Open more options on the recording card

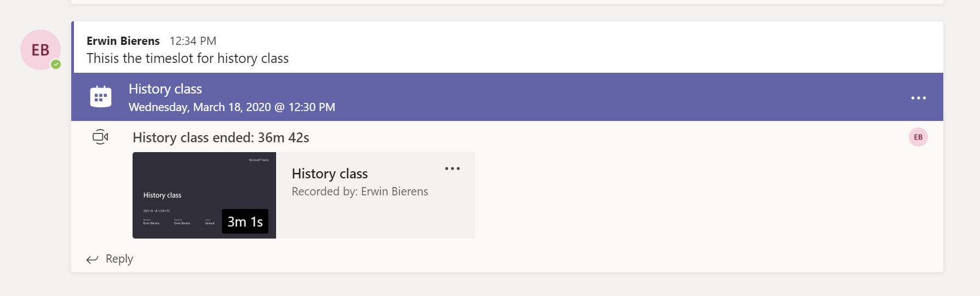(x=452, y=169)
